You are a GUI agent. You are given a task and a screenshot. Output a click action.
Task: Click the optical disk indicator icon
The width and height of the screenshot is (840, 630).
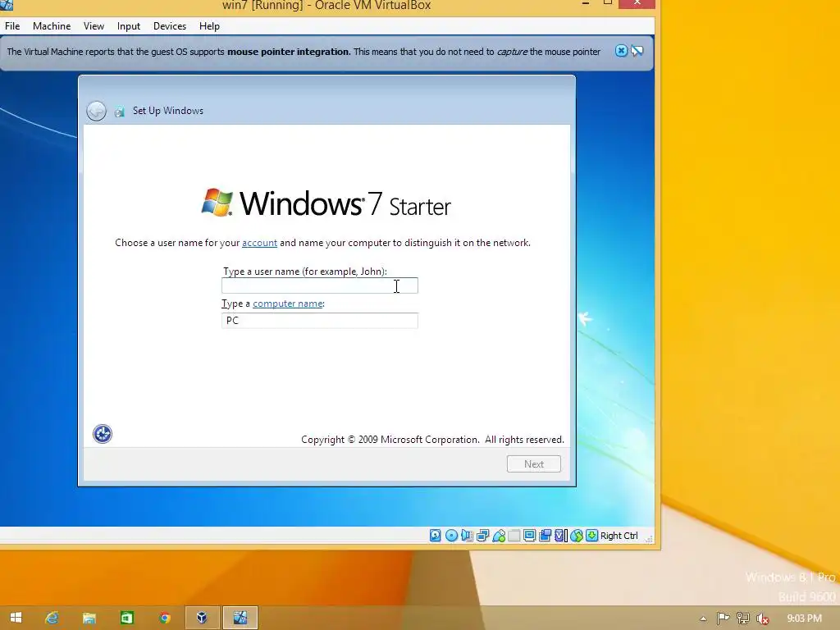coord(452,535)
